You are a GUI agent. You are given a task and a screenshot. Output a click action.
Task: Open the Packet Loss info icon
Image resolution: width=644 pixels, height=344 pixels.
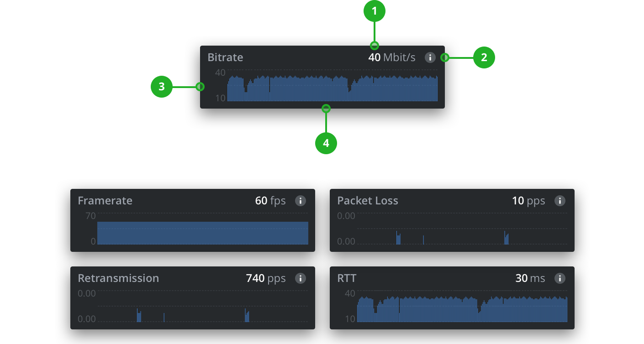click(560, 200)
